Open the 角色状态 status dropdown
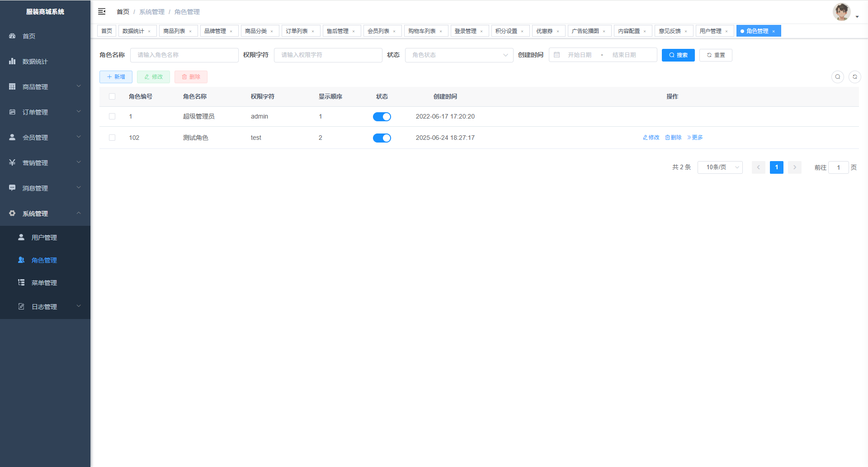868x467 pixels. 459,55
